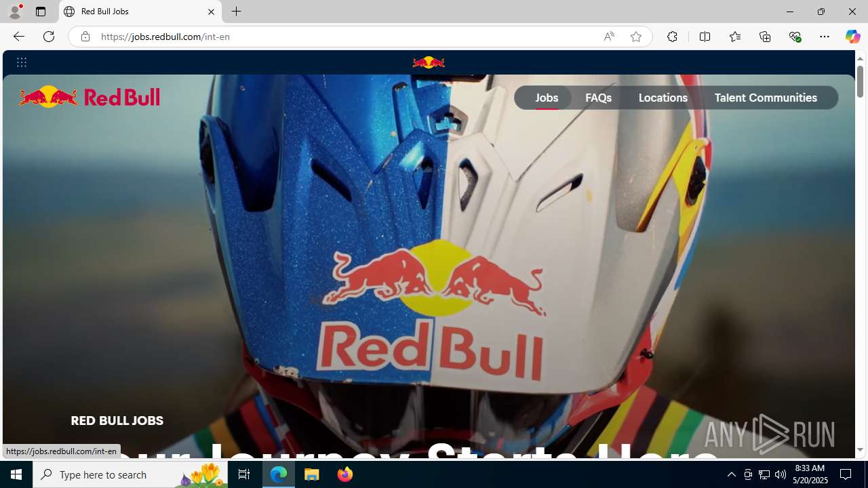Viewport: 868px width, 488px height.
Task: View site information lock icon
Action: [x=85, y=37]
